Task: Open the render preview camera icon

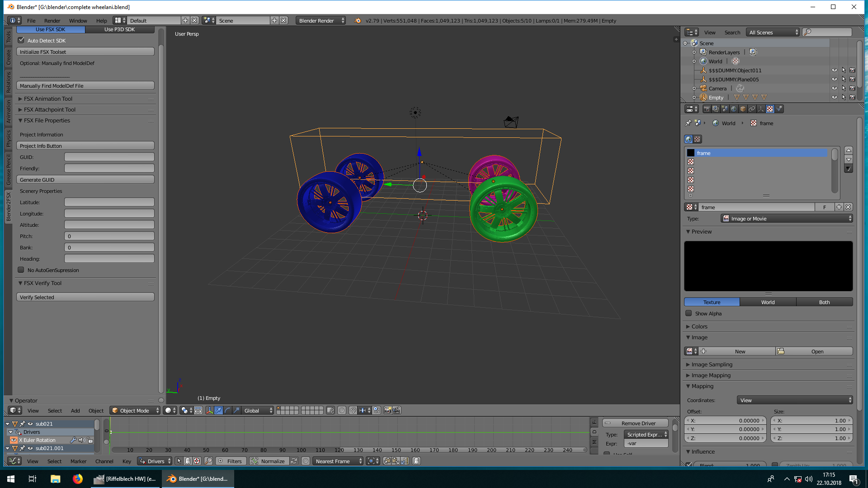Action: pyautogui.click(x=388, y=410)
